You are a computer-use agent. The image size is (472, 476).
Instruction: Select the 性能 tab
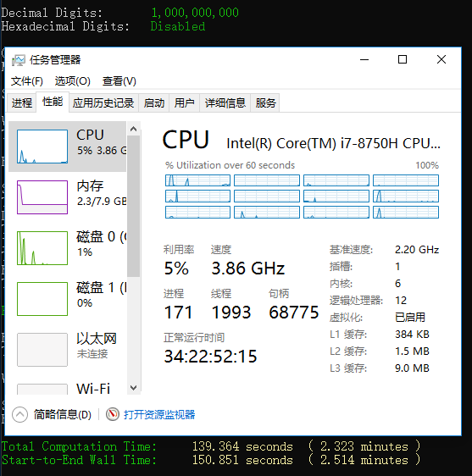click(x=53, y=102)
